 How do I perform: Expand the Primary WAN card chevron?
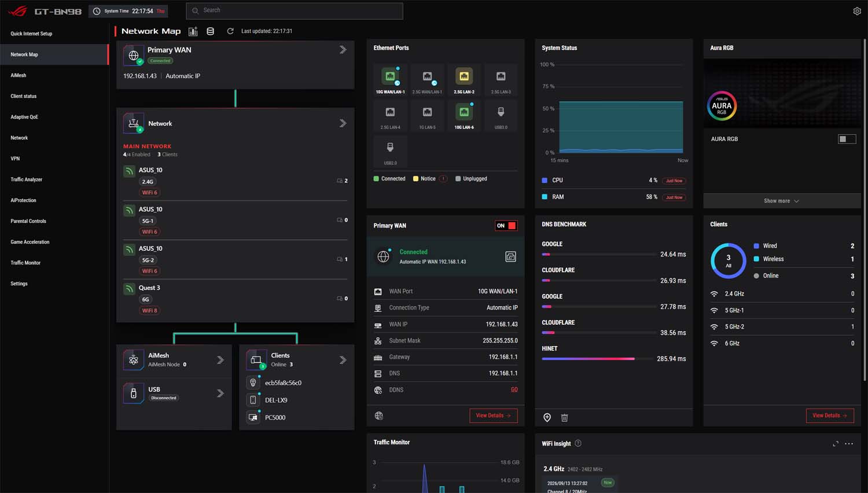tap(343, 50)
